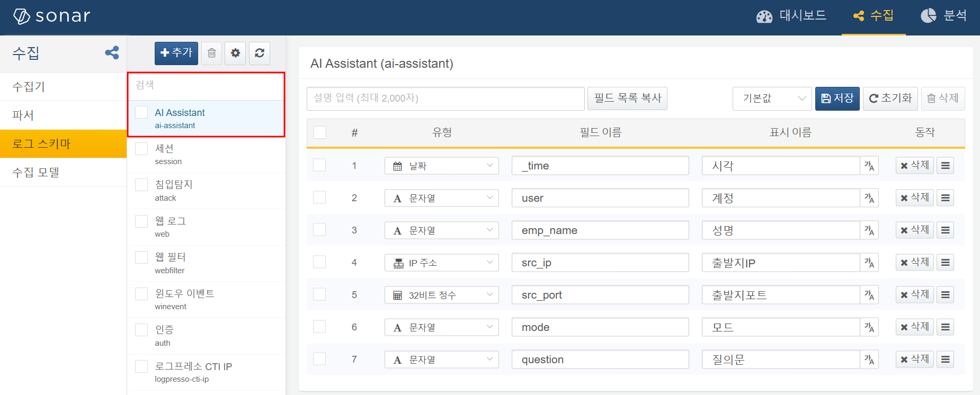
Task: Open type dropdown for emp_name field
Action: (441, 230)
